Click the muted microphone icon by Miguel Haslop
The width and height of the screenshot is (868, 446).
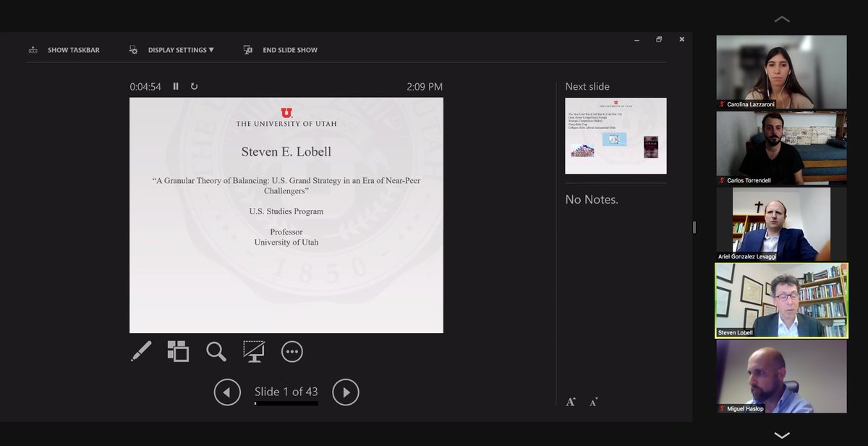(722, 408)
